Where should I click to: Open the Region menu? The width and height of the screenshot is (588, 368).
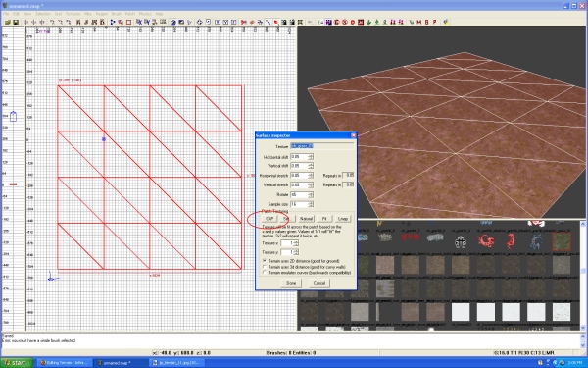click(102, 14)
